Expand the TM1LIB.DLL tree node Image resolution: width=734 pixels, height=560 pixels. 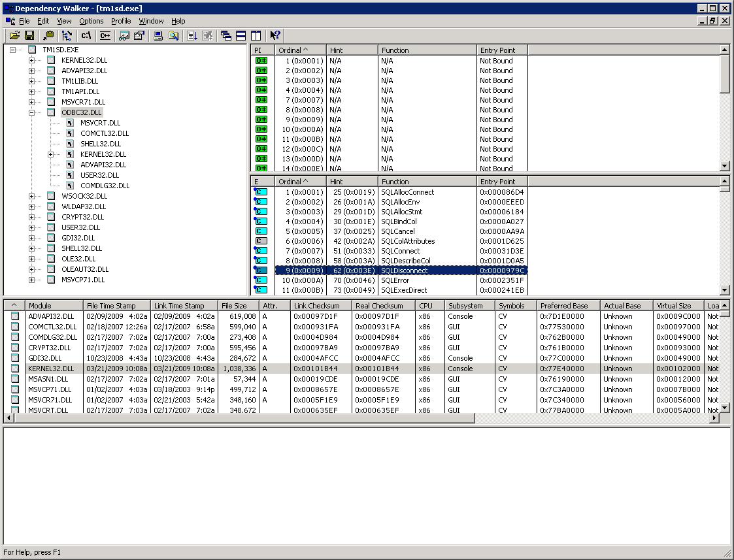(31, 81)
